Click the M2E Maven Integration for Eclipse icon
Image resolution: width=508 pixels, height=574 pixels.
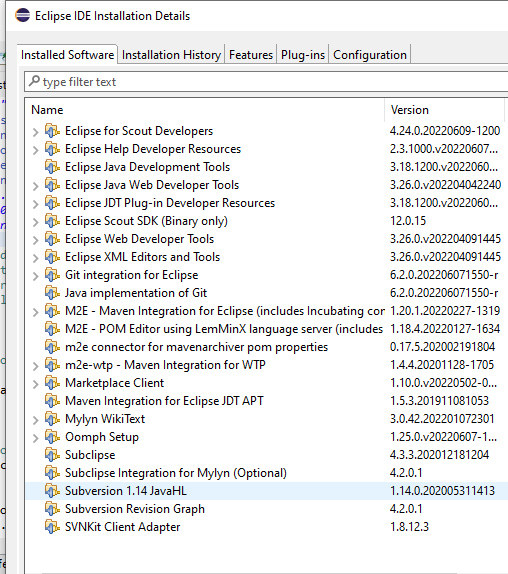[52, 310]
